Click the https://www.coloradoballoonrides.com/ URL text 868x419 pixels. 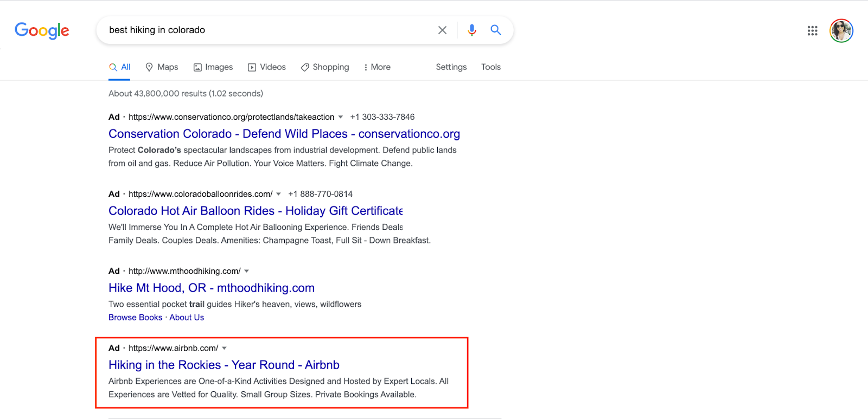(x=201, y=194)
